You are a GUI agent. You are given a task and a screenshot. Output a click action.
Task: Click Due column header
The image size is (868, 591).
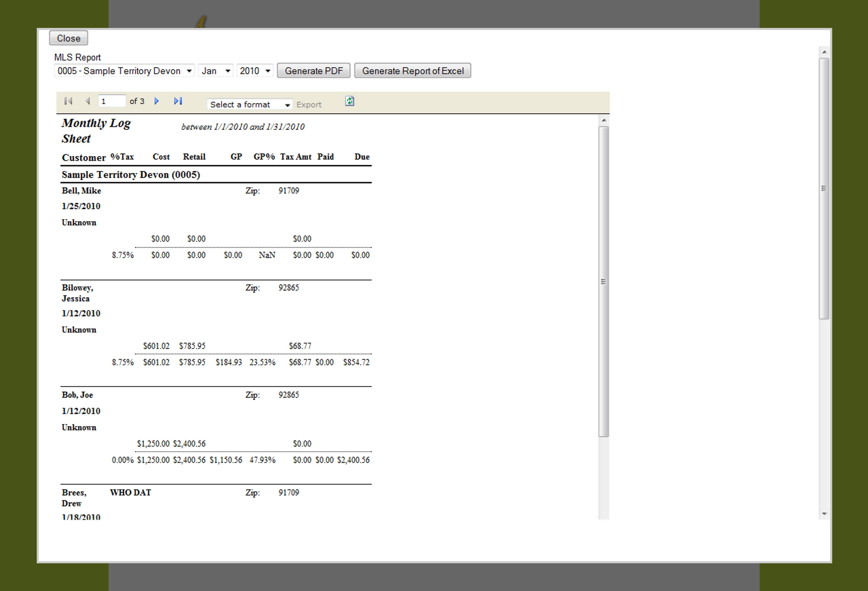coord(362,157)
